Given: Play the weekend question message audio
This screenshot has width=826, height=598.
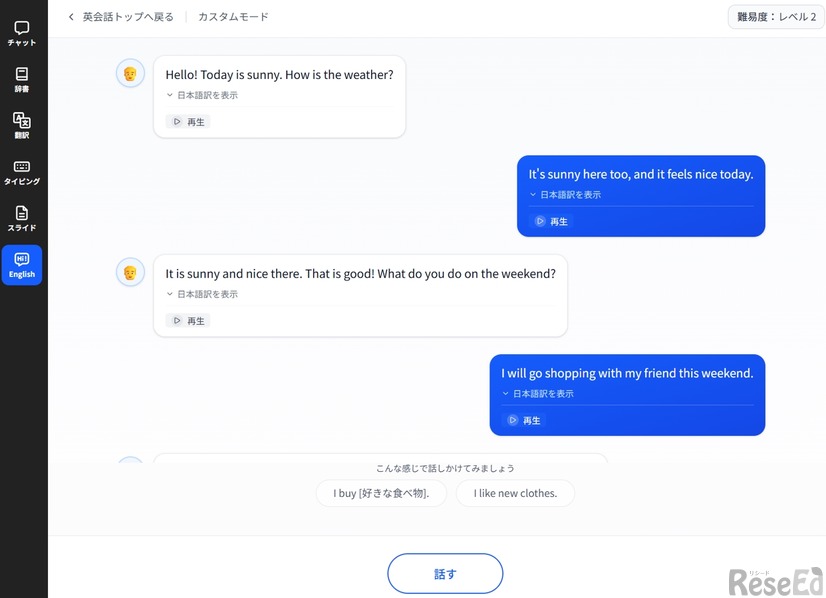Looking at the screenshot, I should [x=187, y=320].
